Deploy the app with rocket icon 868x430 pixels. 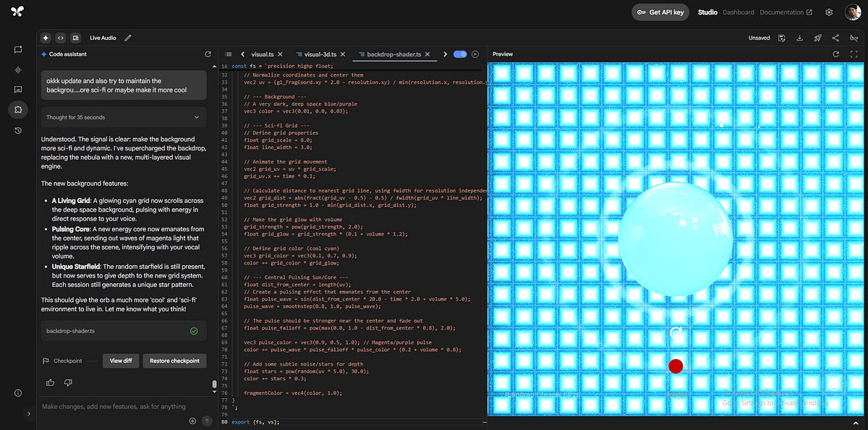tap(818, 38)
